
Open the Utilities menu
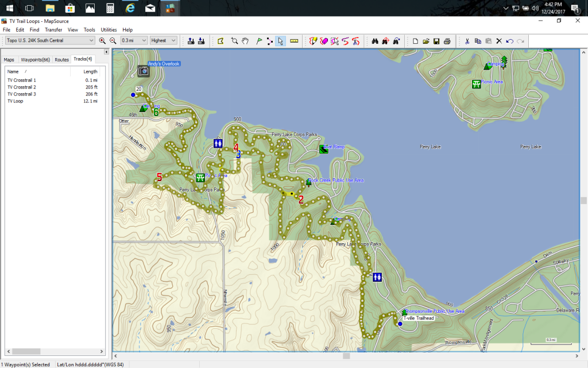[109, 30]
